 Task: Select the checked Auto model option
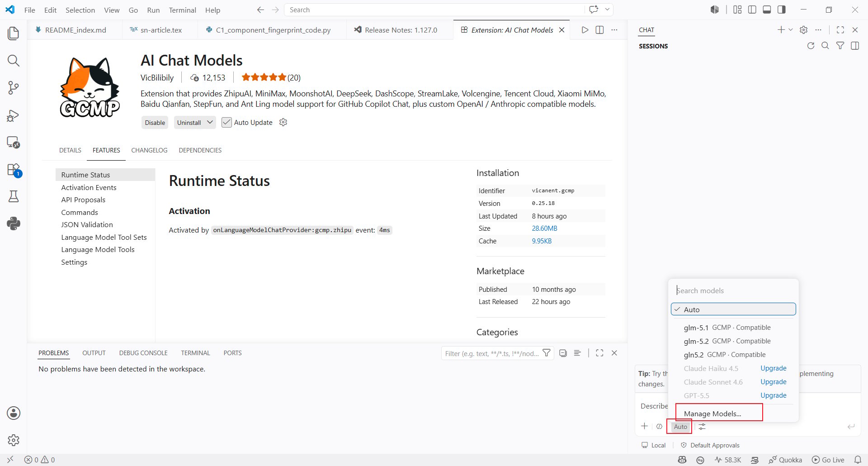coord(733,309)
